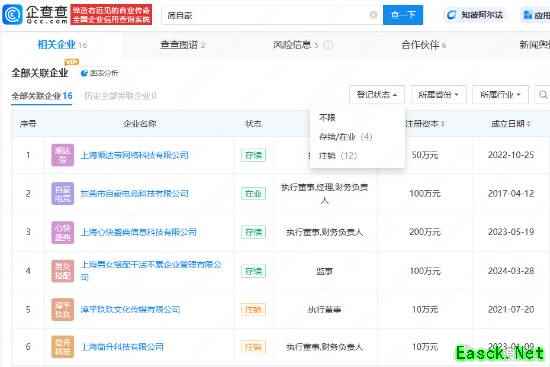Switch to 相关企业 16 tab

pos(62,45)
